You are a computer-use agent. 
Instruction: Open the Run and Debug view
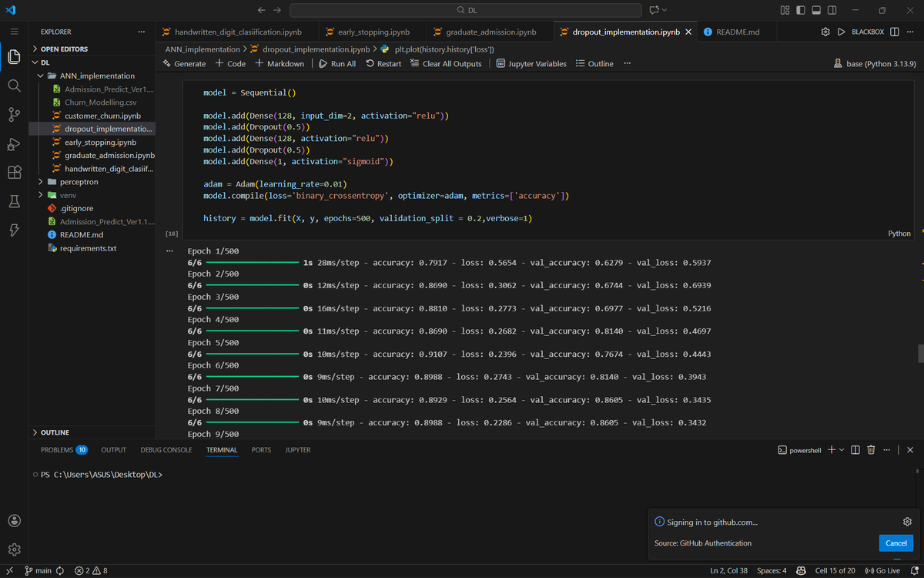(x=14, y=143)
